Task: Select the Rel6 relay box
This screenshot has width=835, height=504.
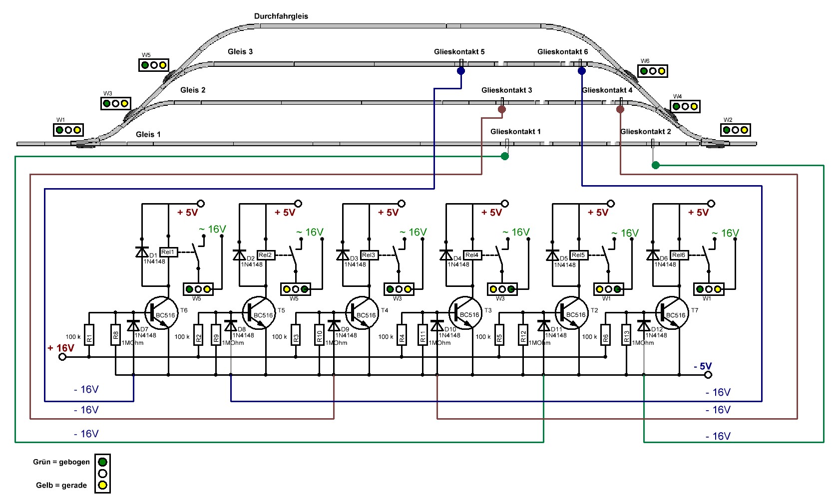Action: click(x=679, y=255)
